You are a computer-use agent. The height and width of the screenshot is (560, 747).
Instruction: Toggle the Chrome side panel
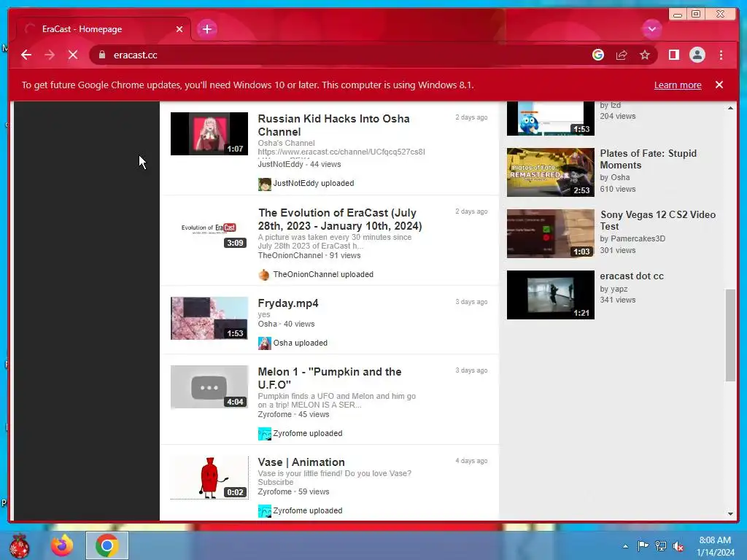(673, 55)
